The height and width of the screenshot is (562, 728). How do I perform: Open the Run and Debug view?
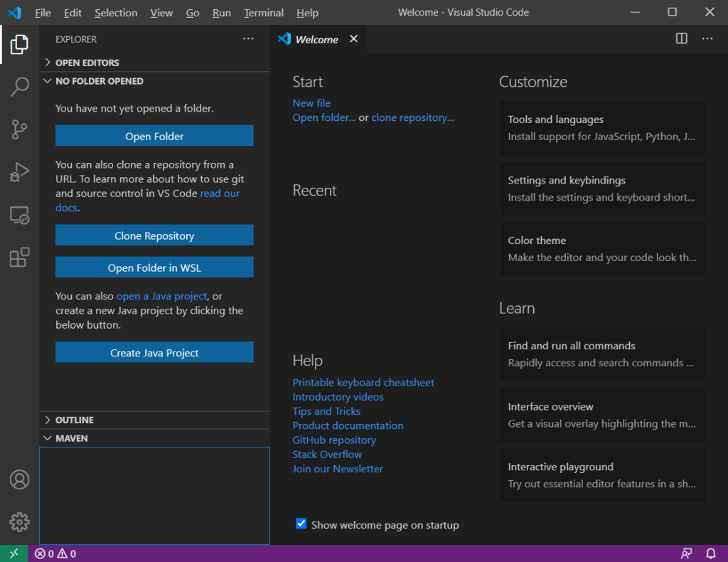pyautogui.click(x=19, y=172)
